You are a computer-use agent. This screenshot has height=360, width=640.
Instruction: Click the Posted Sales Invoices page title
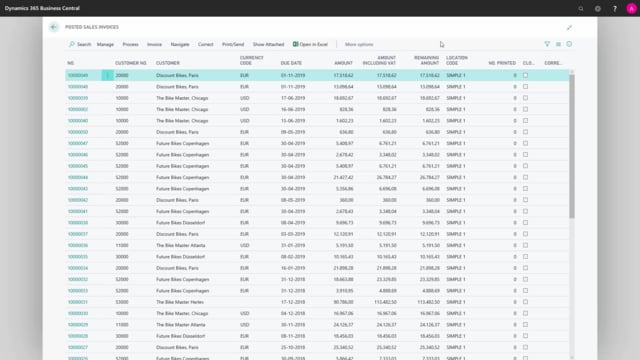click(92, 27)
